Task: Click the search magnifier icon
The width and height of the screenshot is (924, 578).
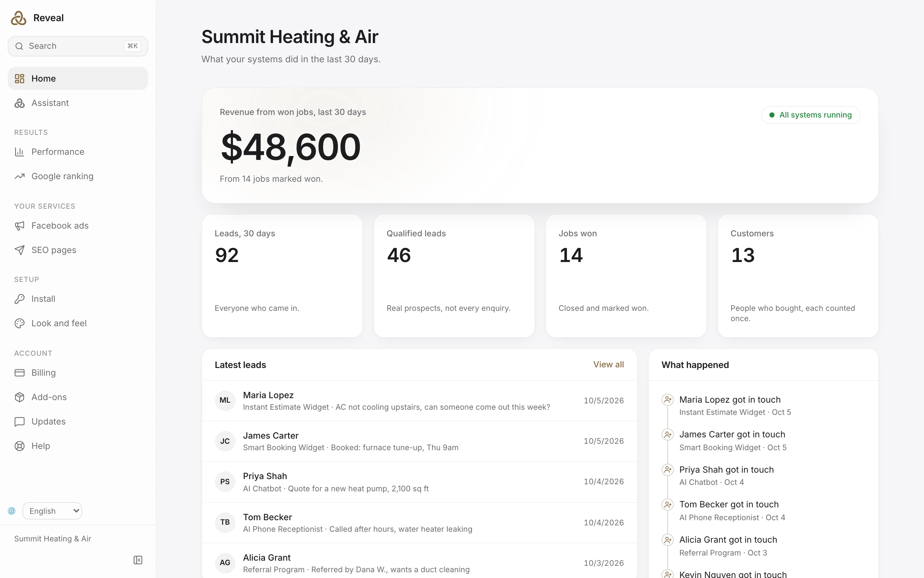Action: (x=19, y=46)
